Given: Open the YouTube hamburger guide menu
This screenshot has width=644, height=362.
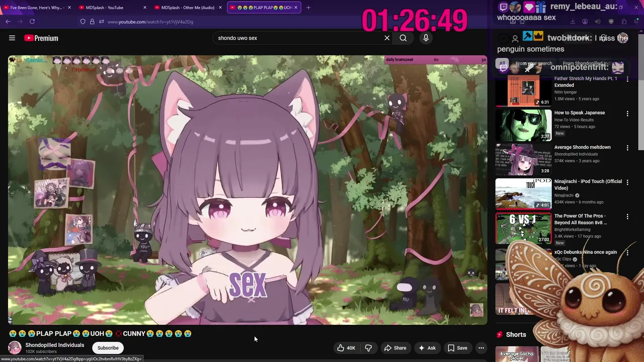Looking at the screenshot, I should (12, 38).
